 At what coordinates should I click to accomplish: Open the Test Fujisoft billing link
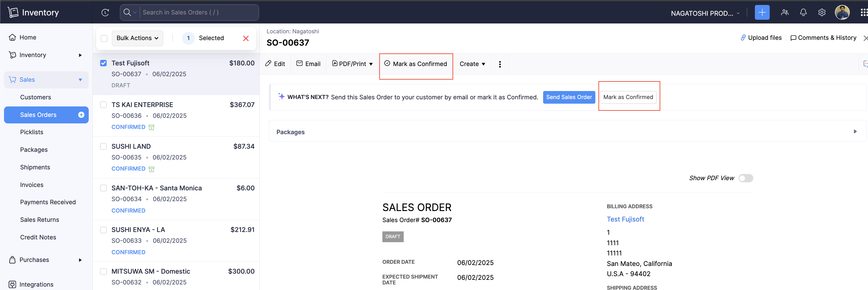[x=625, y=219]
